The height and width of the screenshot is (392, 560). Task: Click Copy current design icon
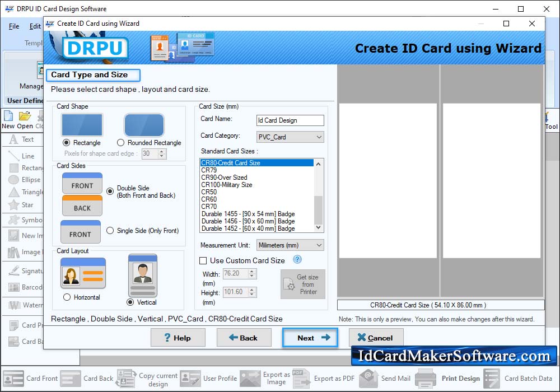(x=126, y=379)
